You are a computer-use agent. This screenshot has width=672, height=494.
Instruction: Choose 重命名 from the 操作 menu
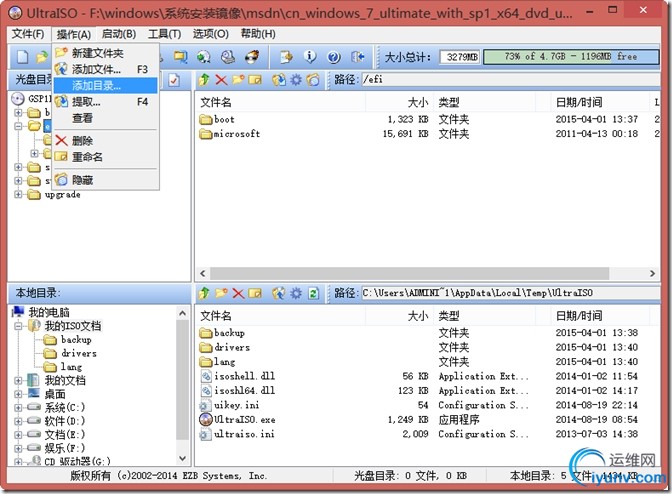[105, 157]
